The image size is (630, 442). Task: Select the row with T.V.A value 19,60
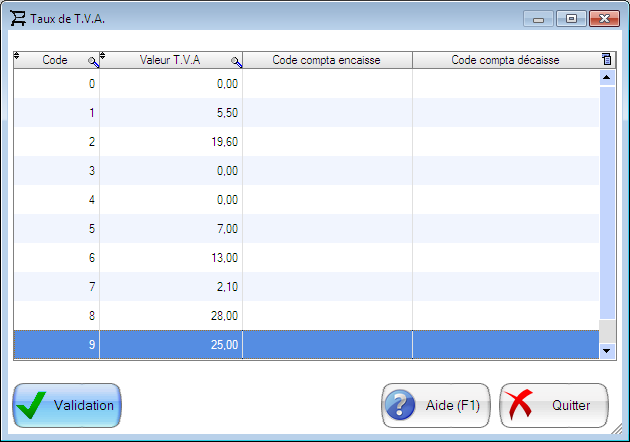coord(170,142)
